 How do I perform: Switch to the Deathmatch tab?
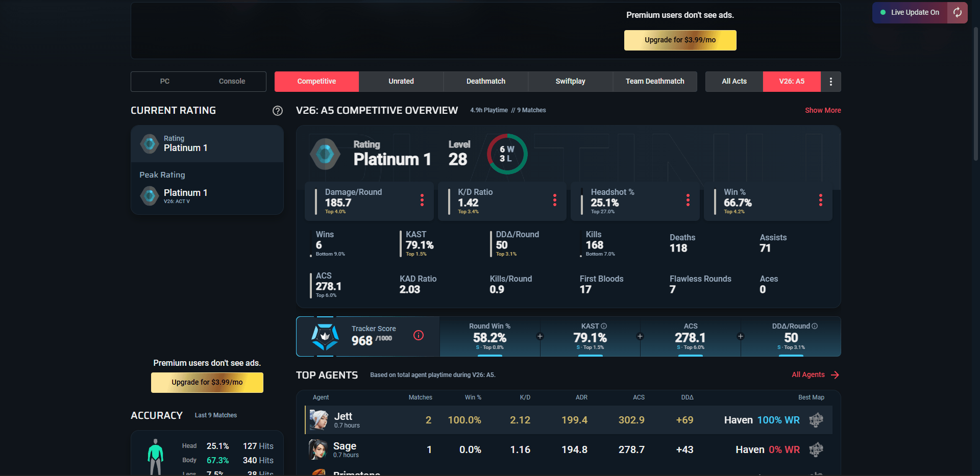(486, 82)
